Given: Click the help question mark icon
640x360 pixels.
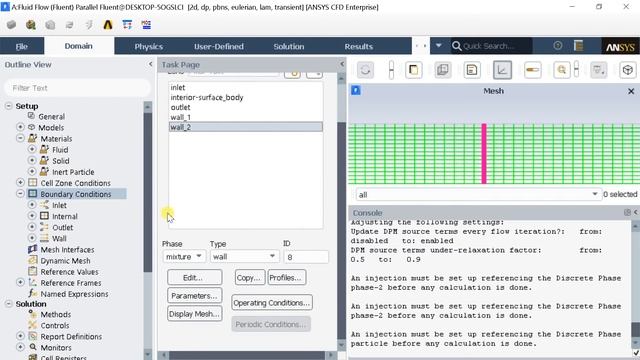Looking at the screenshot, I should point(558,46).
